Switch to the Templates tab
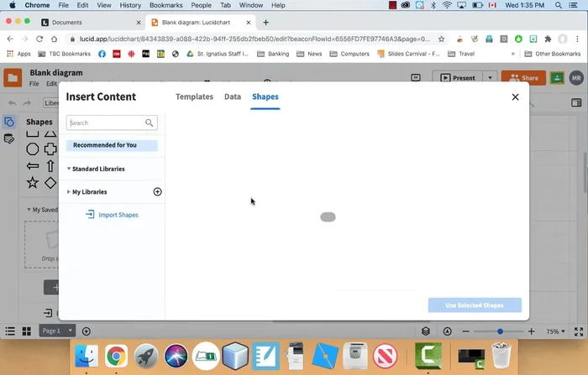The image size is (588, 375). [194, 97]
